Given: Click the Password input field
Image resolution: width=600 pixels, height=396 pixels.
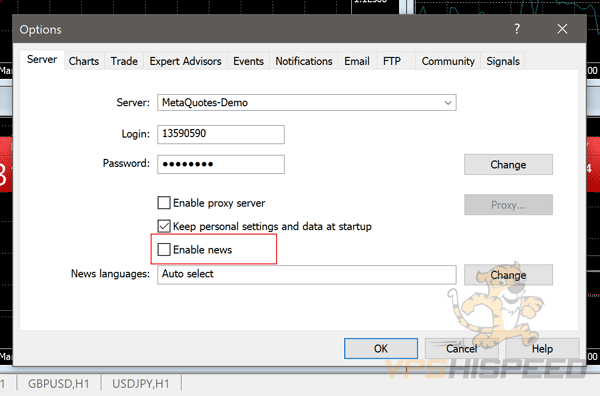Looking at the screenshot, I should [x=221, y=164].
